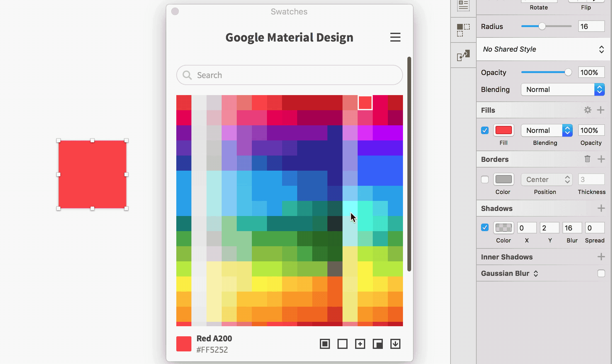This screenshot has width=612, height=364.
Task: Click the Opacity slider handle
Action: click(x=568, y=72)
